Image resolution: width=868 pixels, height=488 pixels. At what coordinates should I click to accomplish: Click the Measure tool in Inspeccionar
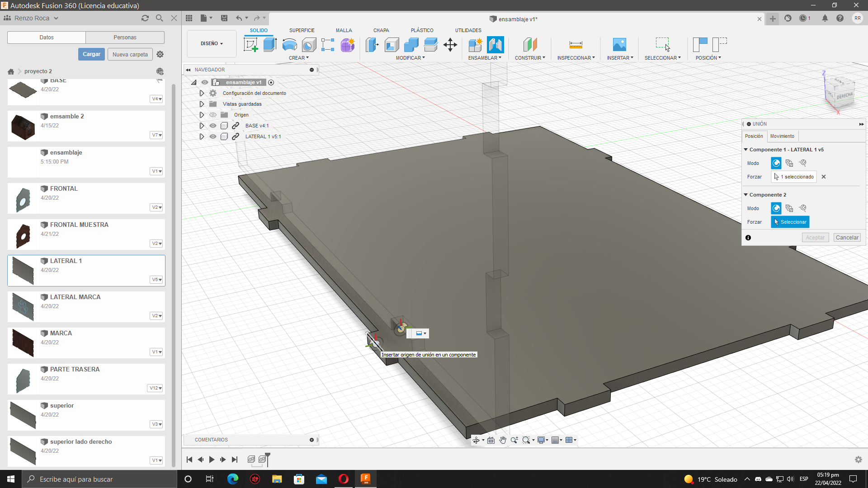(576, 45)
